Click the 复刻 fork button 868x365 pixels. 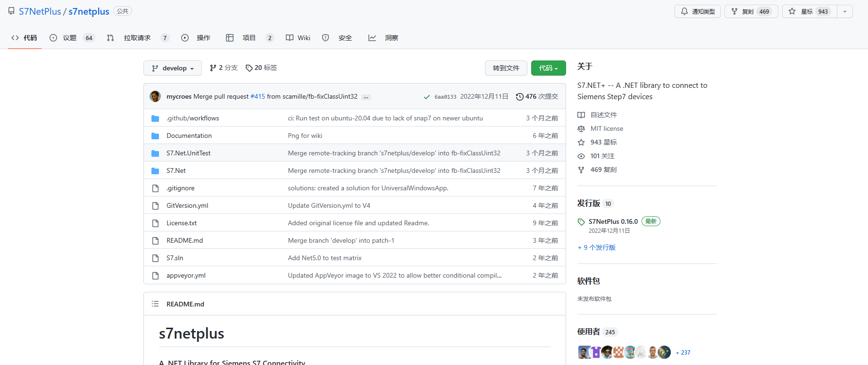tap(751, 11)
